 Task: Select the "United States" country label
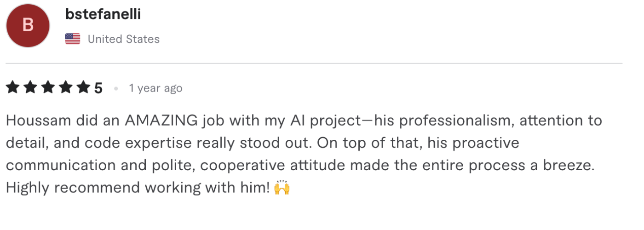point(123,39)
